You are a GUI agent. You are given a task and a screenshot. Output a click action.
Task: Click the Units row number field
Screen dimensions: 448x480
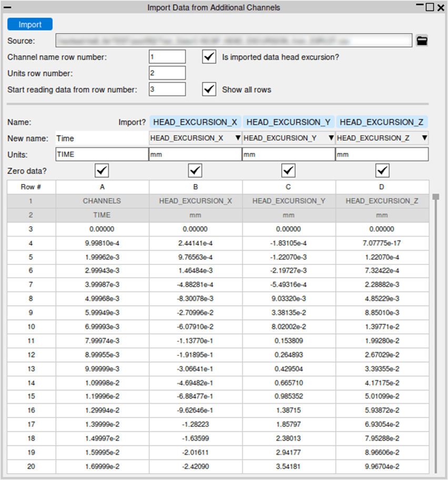pyautogui.click(x=167, y=73)
